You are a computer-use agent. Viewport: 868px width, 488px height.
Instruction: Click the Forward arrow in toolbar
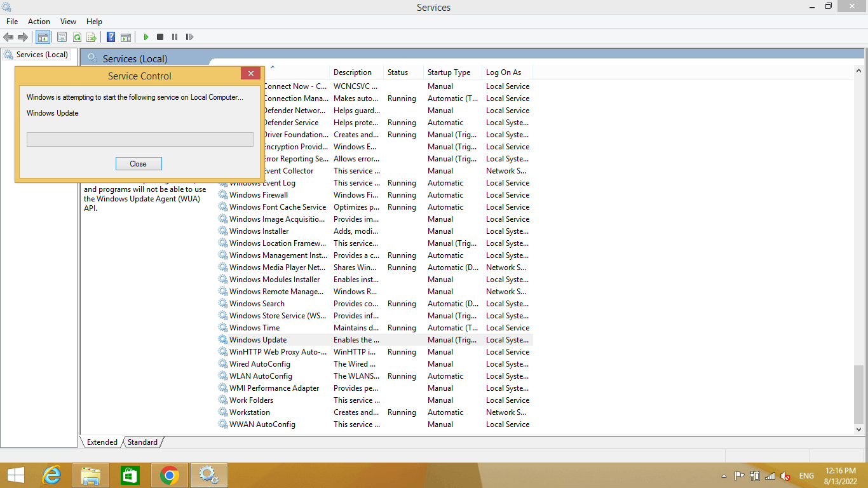pyautogui.click(x=23, y=37)
